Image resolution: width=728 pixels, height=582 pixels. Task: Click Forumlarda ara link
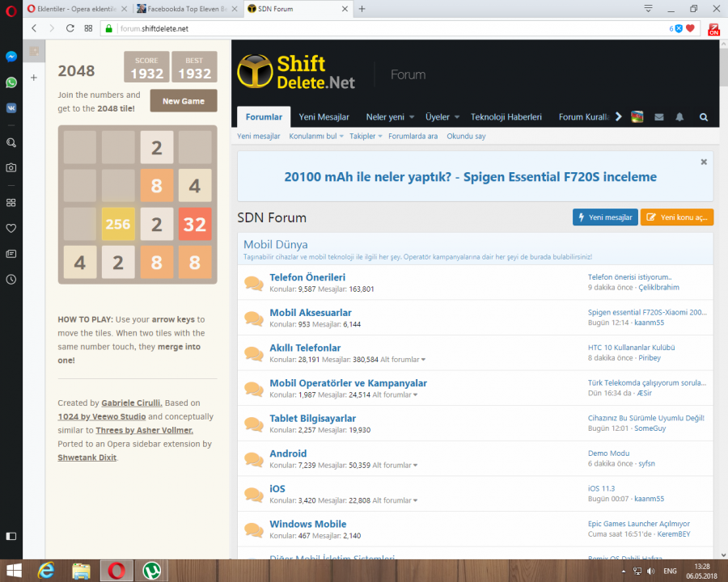[x=413, y=136]
